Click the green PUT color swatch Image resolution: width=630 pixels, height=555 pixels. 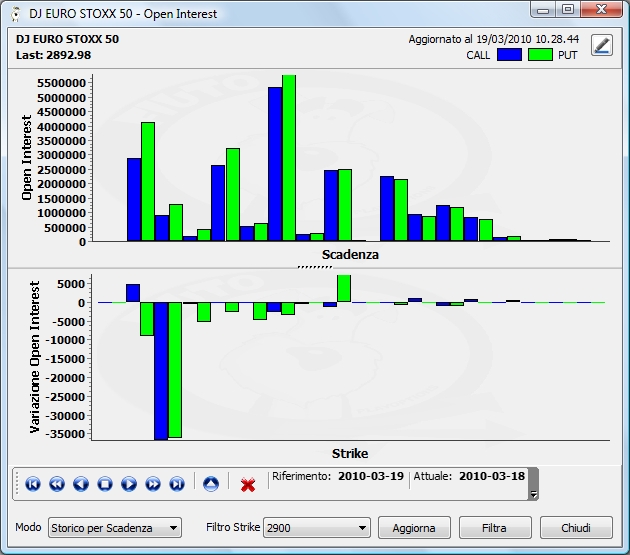pyautogui.click(x=540, y=55)
